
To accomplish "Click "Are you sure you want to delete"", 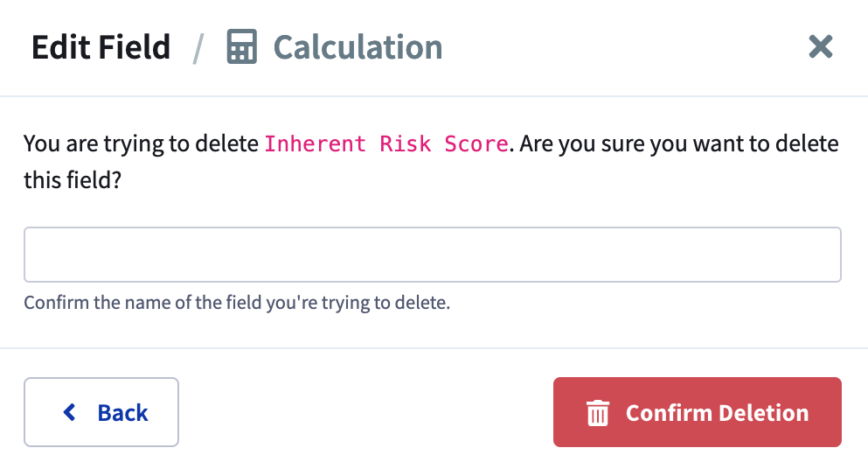I will 679,144.
